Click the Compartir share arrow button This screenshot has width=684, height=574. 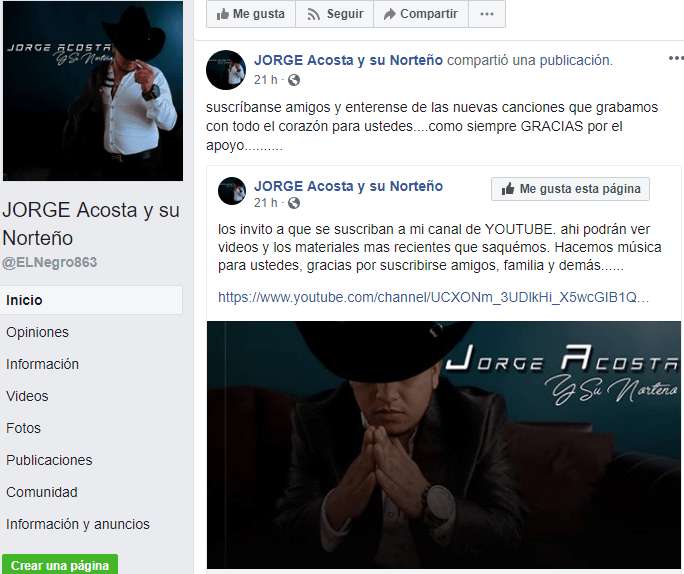coord(421,14)
